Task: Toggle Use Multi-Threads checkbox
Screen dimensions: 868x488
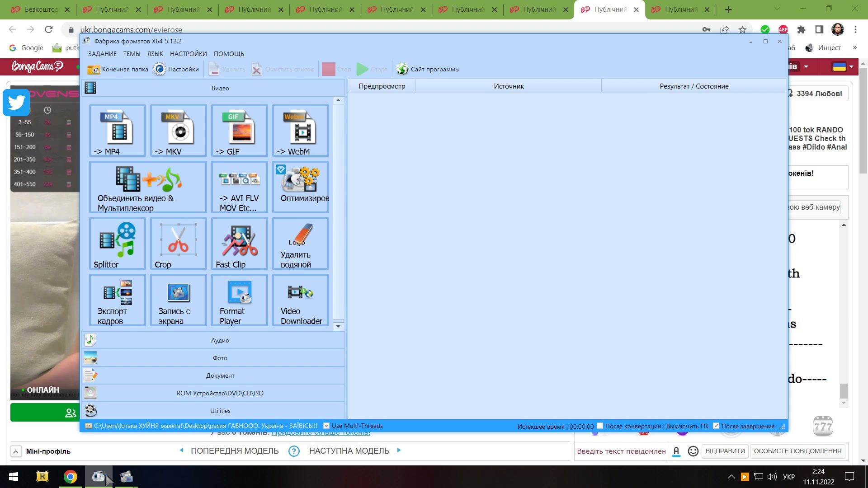Action: click(x=326, y=426)
